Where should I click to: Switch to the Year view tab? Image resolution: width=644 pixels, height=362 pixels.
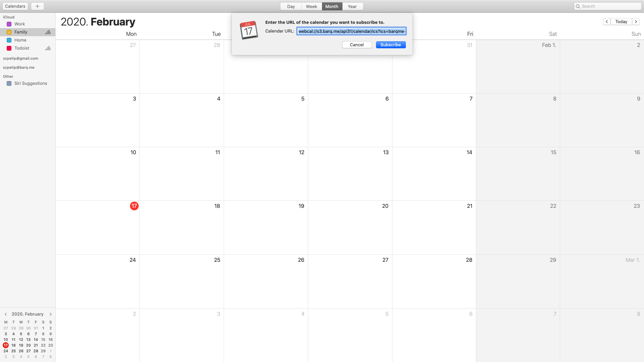click(352, 6)
